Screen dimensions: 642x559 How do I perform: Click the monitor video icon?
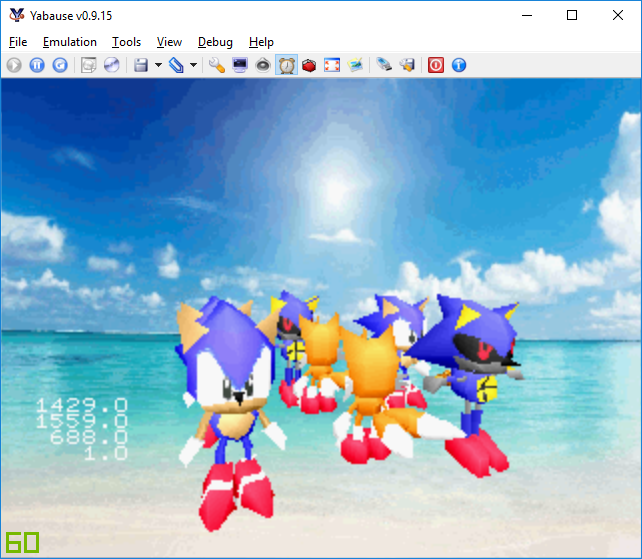click(240, 65)
